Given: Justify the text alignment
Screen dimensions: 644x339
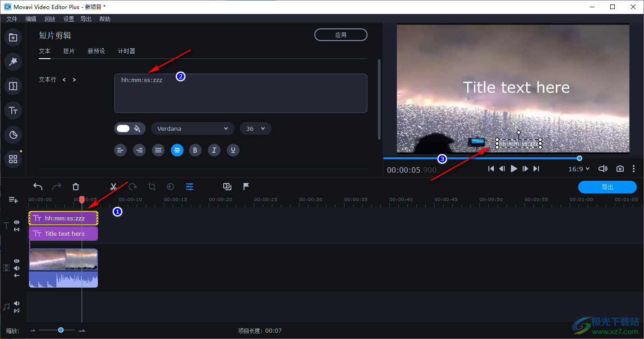Looking at the screenshot, I should pyautogui.click(x=158, y=150).
